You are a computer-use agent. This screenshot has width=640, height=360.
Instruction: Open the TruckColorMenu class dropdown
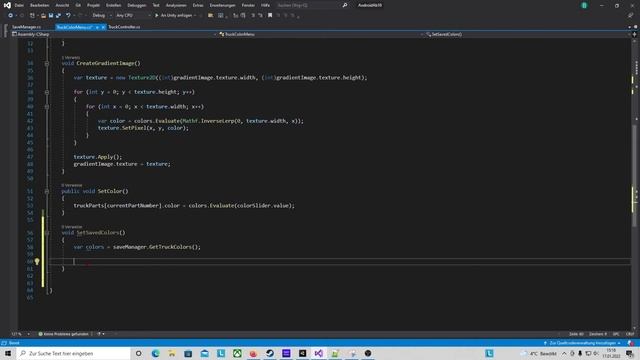(x=320, y=34)
